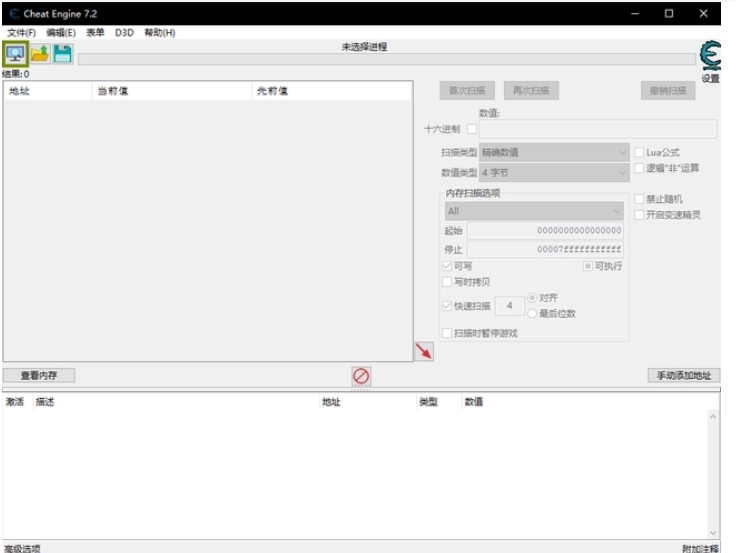The width and height of the screenshot is (736, 553).
Task: Click the 设置 label under the logo
Action: point(711,78)
